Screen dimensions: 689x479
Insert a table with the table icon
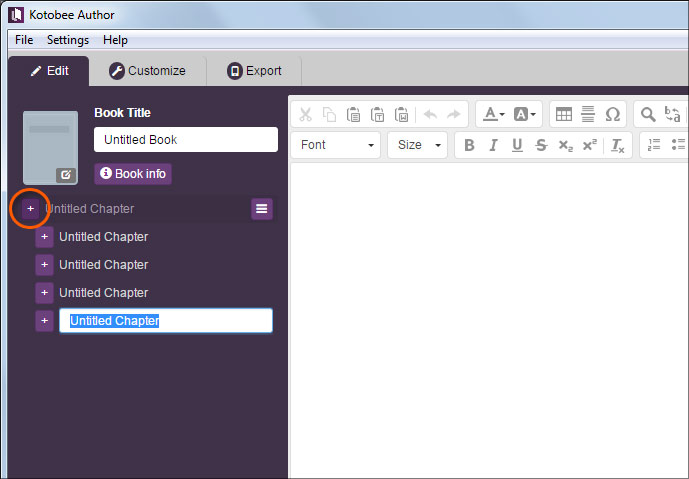[x=564, y=115]
